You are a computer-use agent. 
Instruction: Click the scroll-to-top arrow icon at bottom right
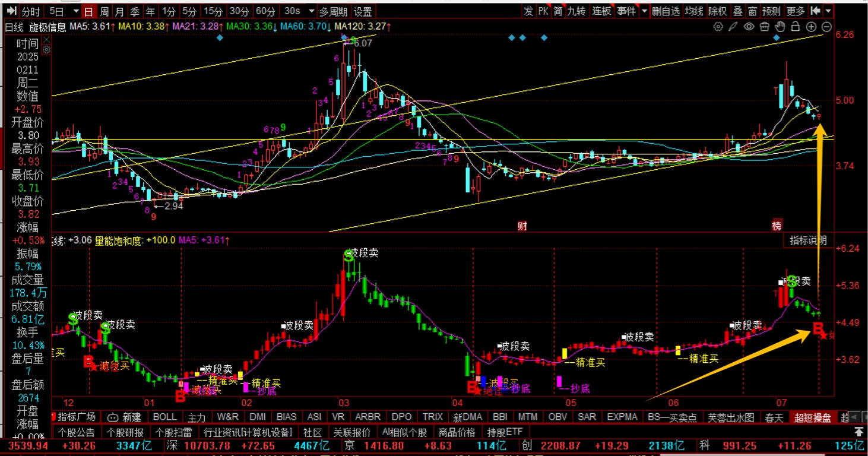[859, 432]
